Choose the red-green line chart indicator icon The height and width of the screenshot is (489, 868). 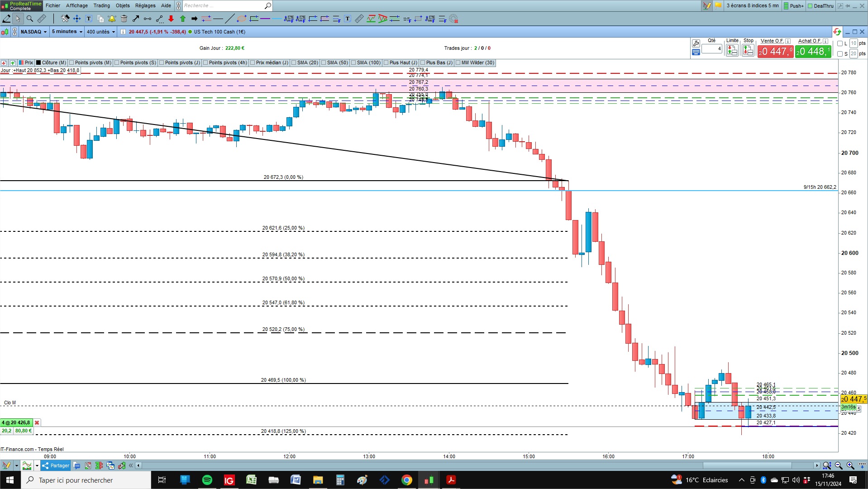pos(371,19)
